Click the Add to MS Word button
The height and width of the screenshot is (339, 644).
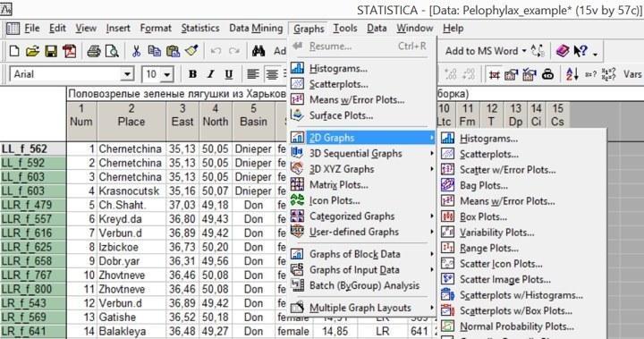pyautogui.click(x=486, y=51)
